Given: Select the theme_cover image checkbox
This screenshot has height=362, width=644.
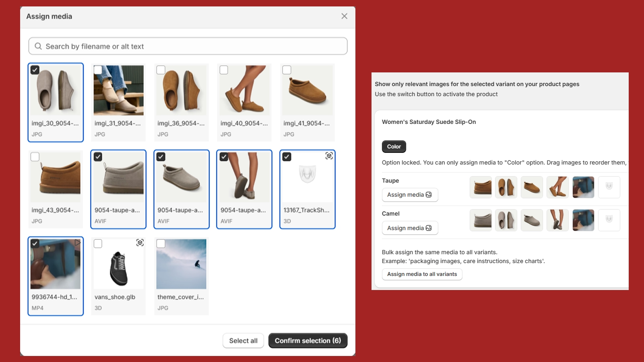Looking at the screenshot, I should (161, 244).
